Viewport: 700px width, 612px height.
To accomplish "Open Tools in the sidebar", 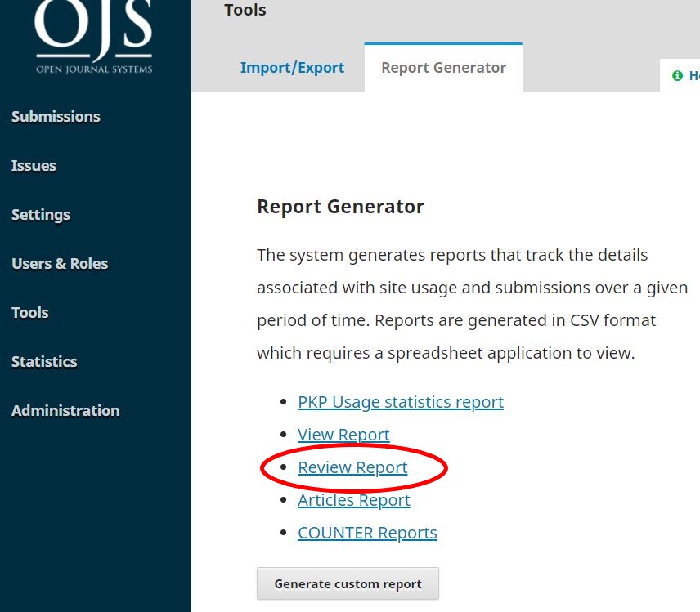I will pos(30,313).
